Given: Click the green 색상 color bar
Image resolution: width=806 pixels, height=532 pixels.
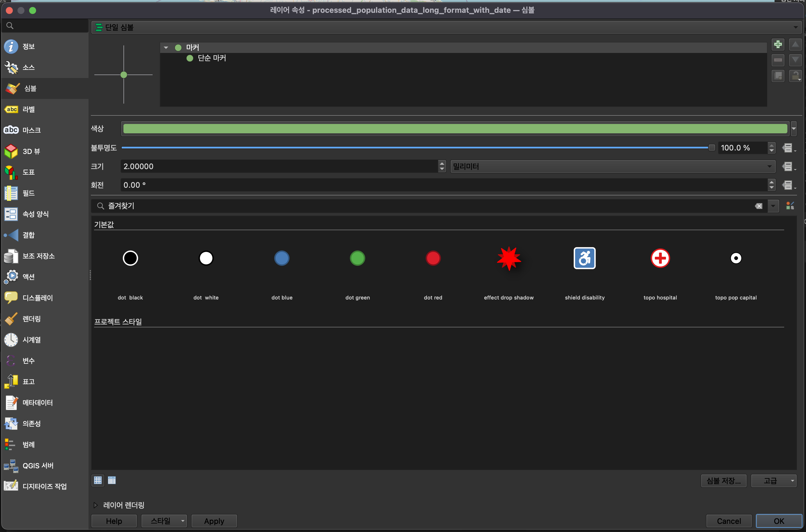Looking at the screenshot, I should tap(455, 129).
